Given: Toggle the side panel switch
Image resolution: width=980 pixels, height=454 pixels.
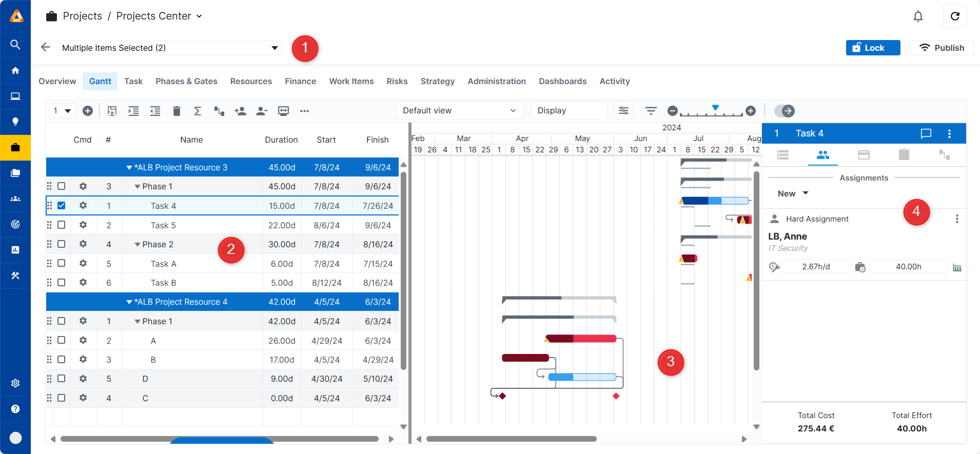Looking at the screenshot, I should [x=784, y=111].
